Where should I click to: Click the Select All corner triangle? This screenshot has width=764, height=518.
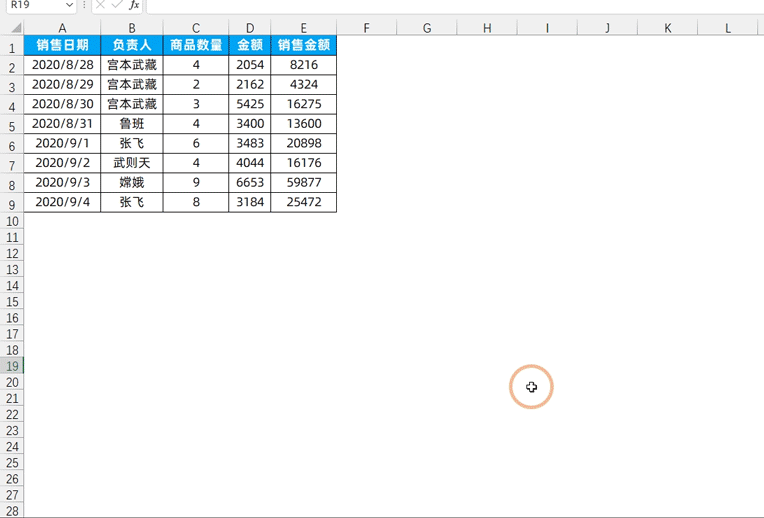[x=16, y=28]
